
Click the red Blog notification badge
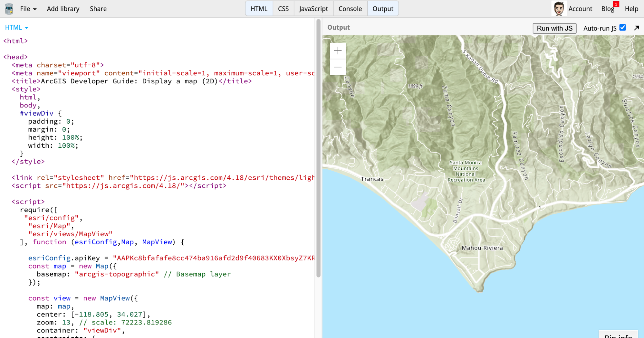[x=616, y=4]
